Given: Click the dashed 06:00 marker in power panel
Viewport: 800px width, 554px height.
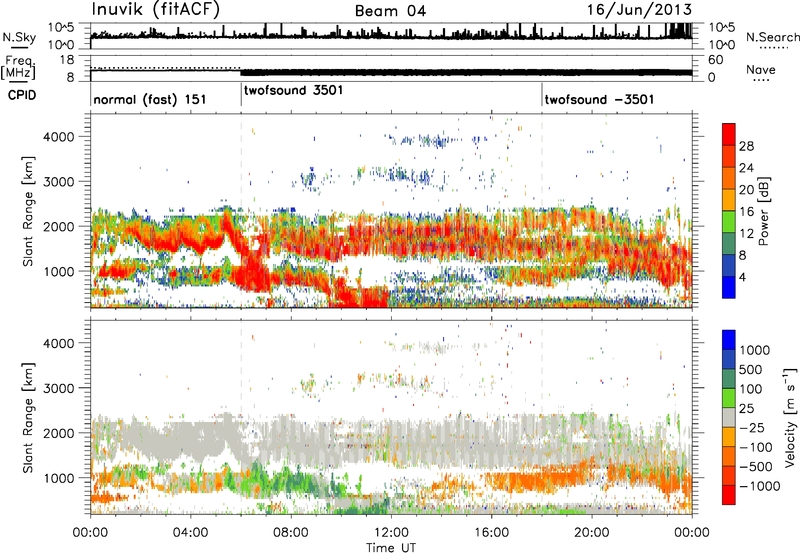Looking at the screenshot, I should [x=241, y=210].
